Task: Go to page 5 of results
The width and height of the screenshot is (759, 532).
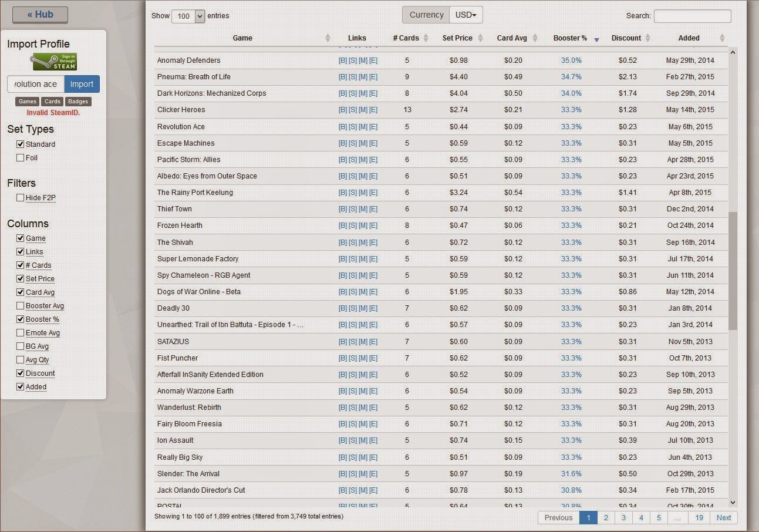Action: tap(659, 517)
